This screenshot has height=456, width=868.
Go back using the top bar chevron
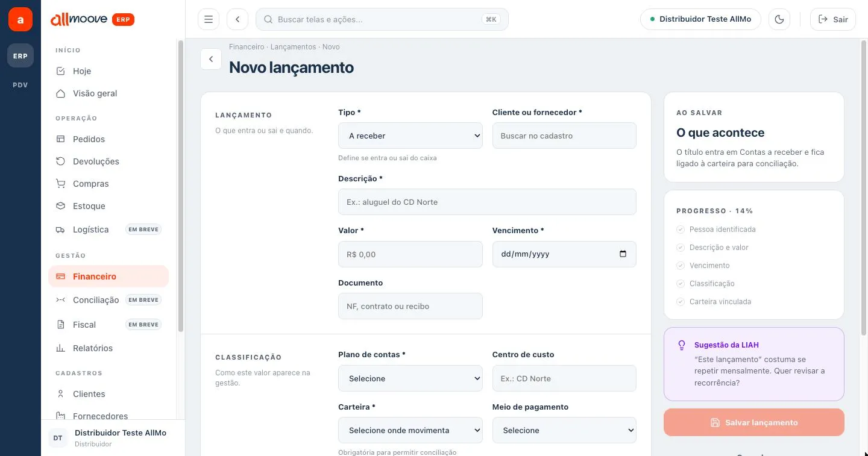(237, 19)
